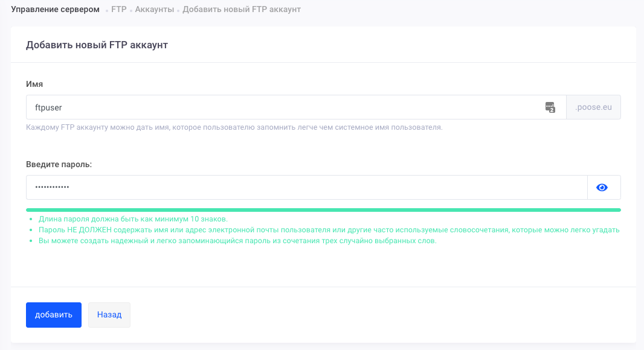
Task: Click the separator dot before 'FTP' breadcrumb
Action: 106,11
